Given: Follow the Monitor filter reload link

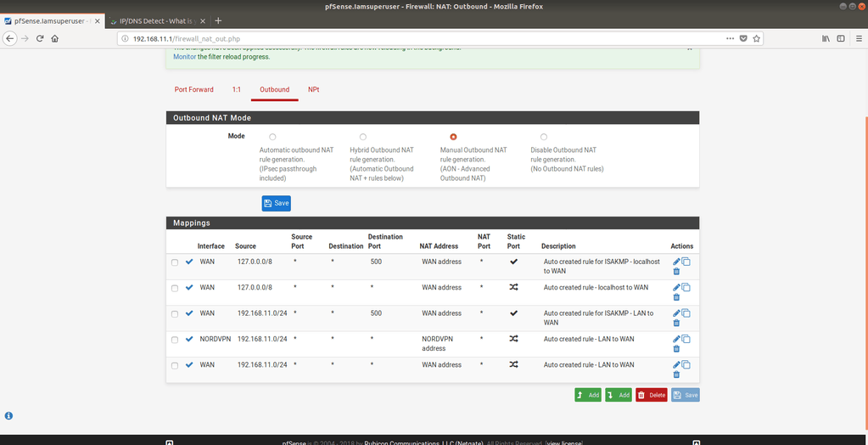Looking at the screenshot, I should [x=184, y=57].
